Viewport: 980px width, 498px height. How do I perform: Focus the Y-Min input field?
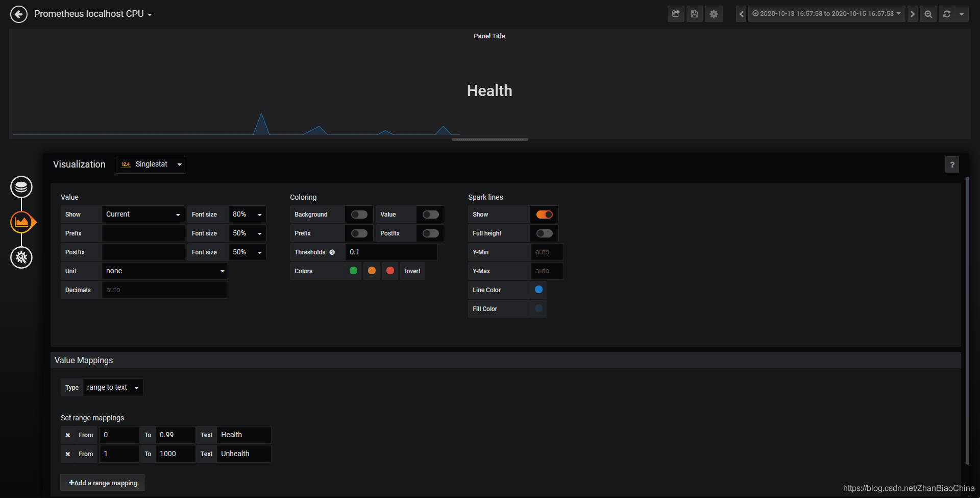[547, 252]
